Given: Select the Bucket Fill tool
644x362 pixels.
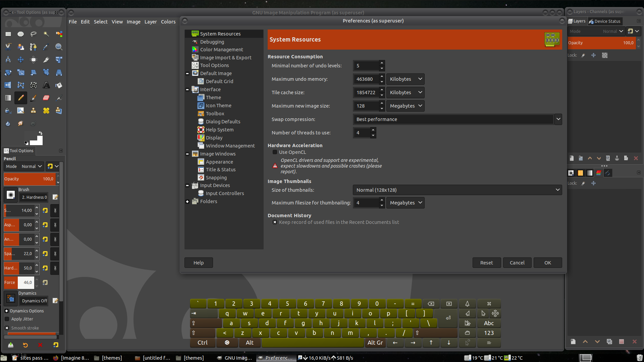Looking at the screenshot, I should 59,85.
